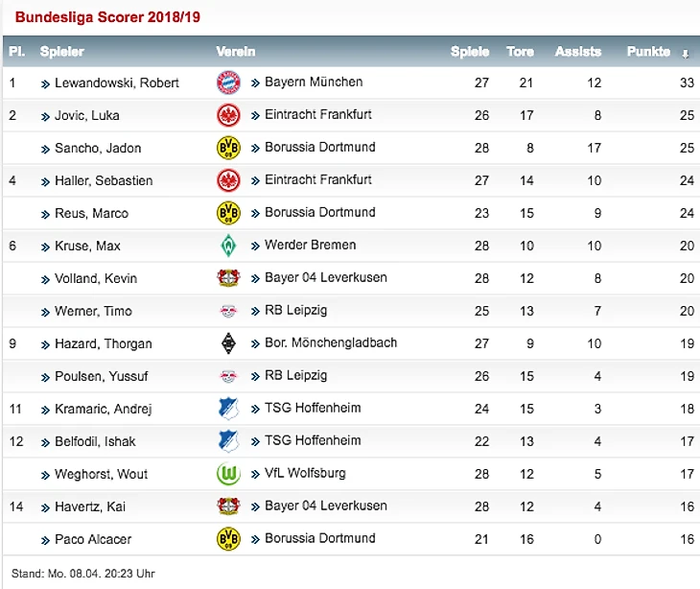
Task: Click the Bayern München club crest
Action: tap(228, 82)
